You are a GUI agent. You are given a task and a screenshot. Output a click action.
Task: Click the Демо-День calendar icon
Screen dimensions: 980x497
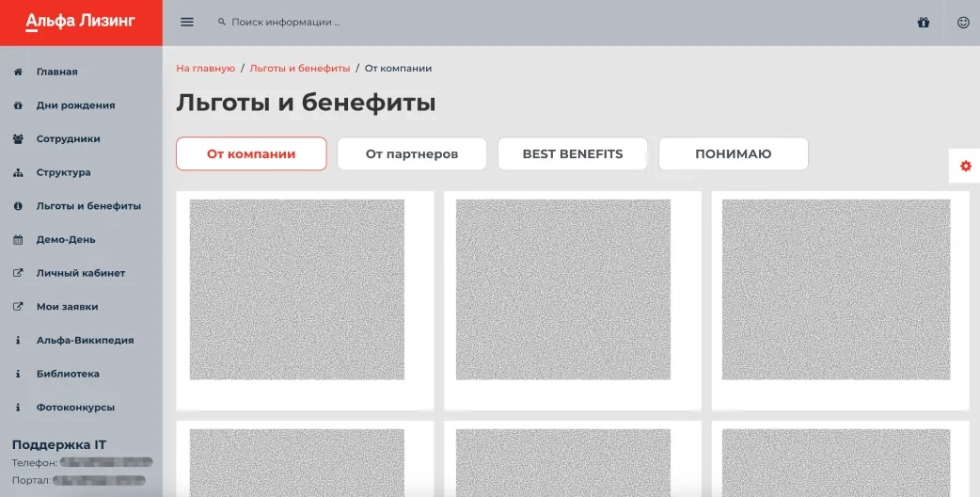pyautogui.click(x=18, y=240)
